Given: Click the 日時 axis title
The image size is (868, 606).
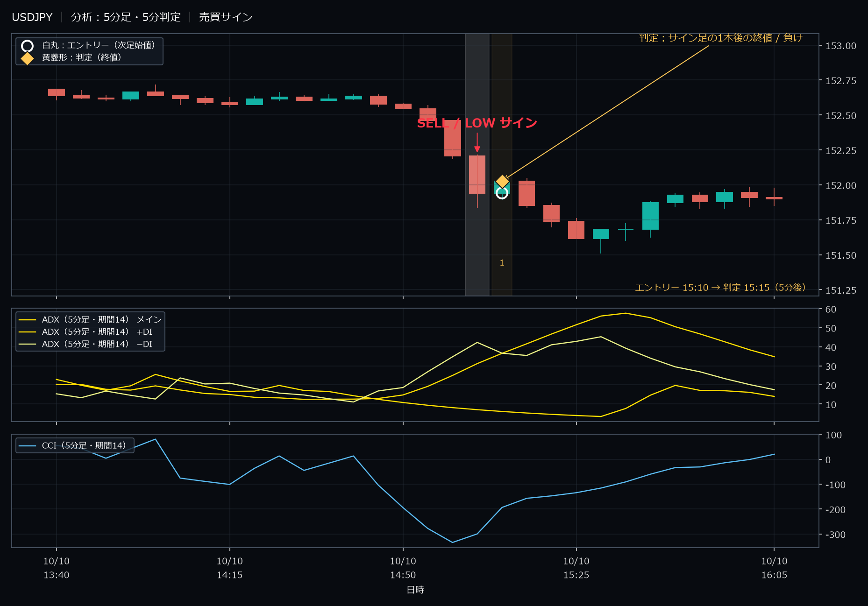Looking at the screenshot, I should point(415,590).
